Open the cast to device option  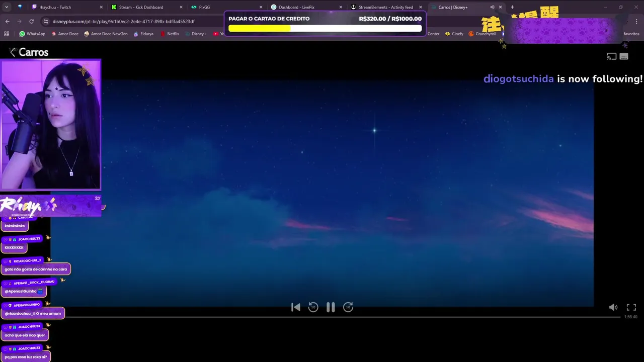(x=612, y=56)
